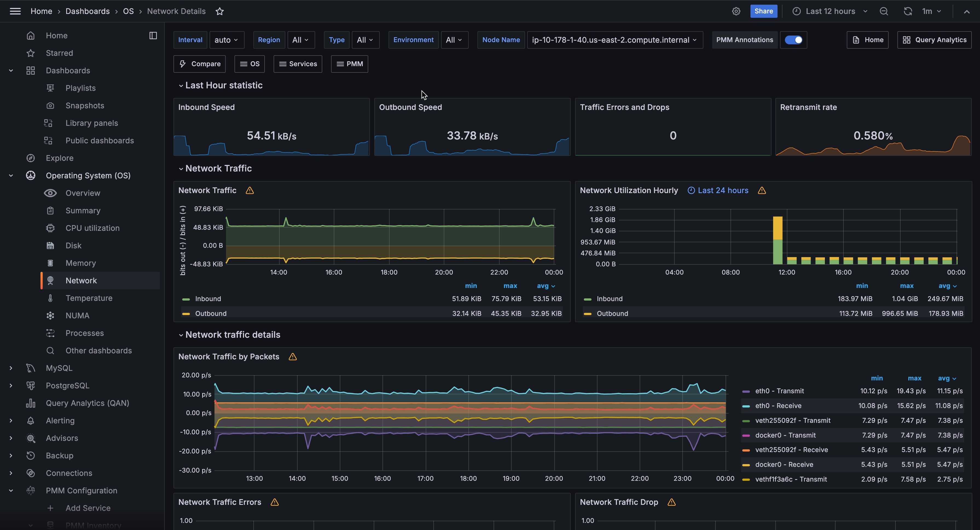
Task: Click the Network Traffic warning triangle icon
Action: point(250,191)
